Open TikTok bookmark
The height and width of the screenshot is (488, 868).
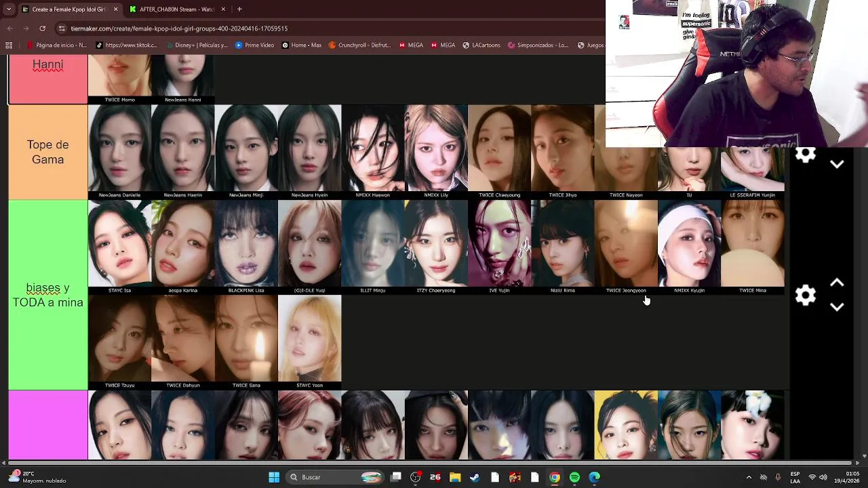pos(127,45)
